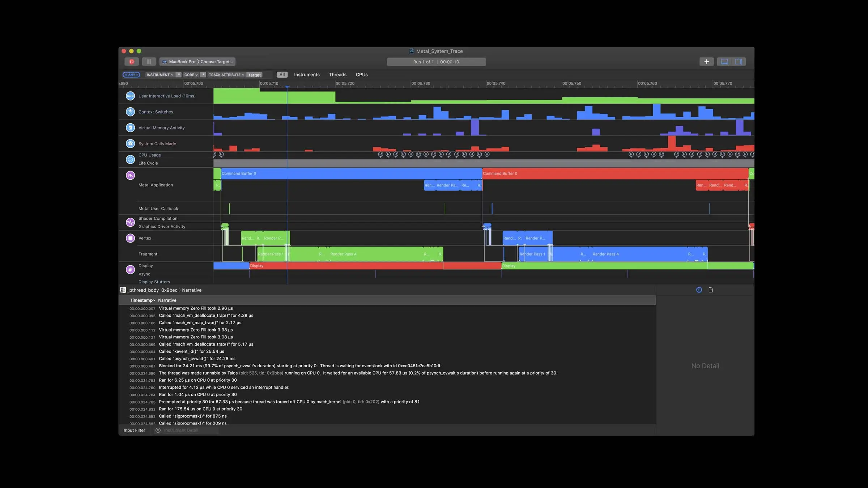Select the Metal User Callback track label
The width and height of the screenshot is (868, 488).
158,209
